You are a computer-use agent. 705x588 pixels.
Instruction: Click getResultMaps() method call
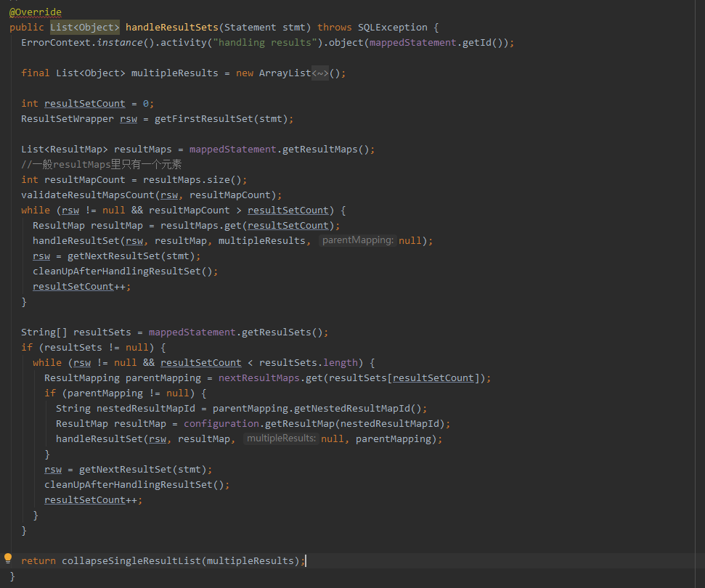pos(325,150)
